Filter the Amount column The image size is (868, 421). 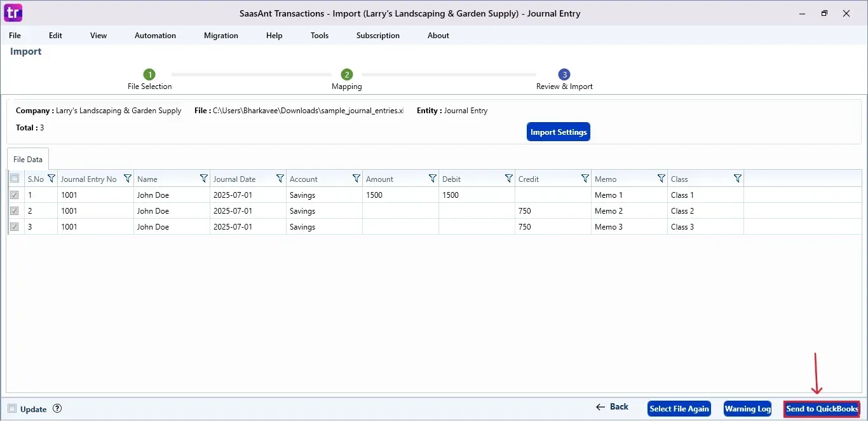coord(433,179)
